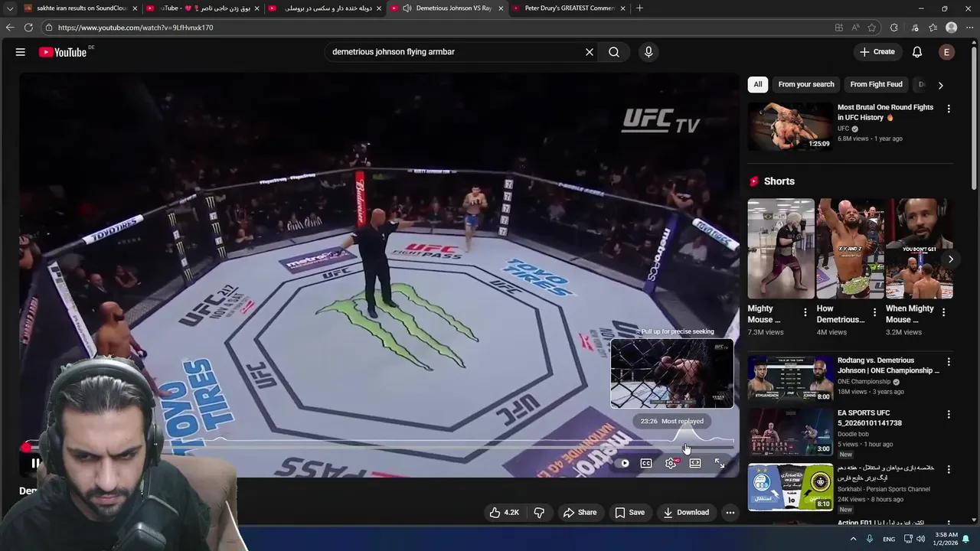This screenshot has width=980, height=551.
Task: Open the browser tab list dropdown arrow
Action: [x=9, y=8]
